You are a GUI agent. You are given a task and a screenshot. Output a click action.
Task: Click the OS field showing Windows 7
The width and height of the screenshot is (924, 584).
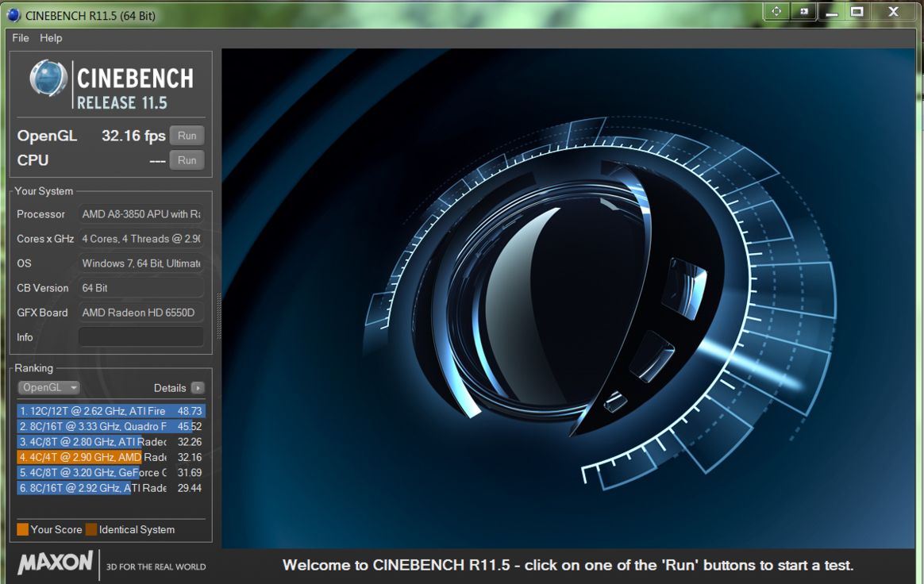click(141, 263)
